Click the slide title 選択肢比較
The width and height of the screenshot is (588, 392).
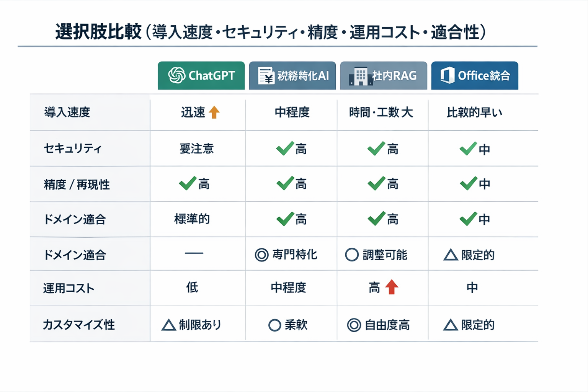coord(98,32)
